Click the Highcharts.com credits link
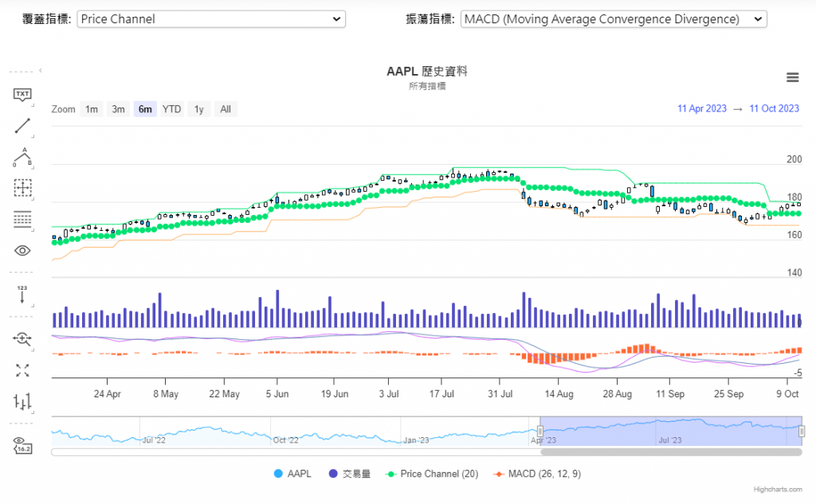The image size is (816, 504). [x=778, y=490]
